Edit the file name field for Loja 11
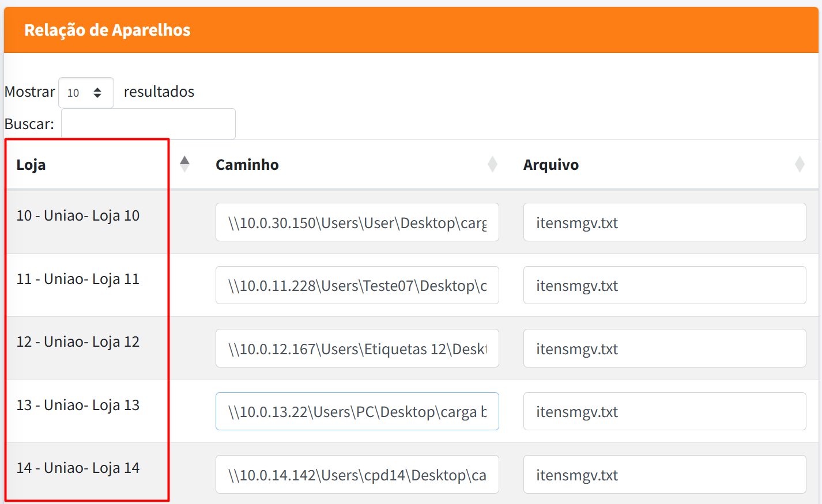This screenshot has width=822, height=504. (x=664, y=285)
